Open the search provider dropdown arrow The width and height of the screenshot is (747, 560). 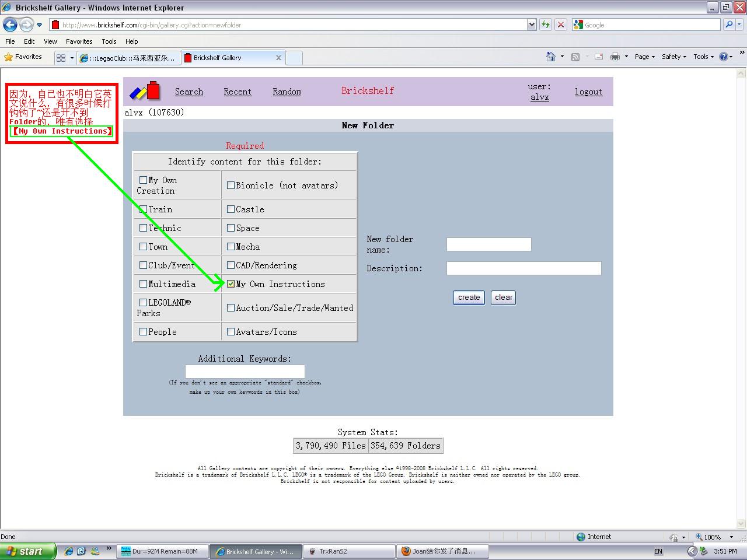(x=740, y=24)
